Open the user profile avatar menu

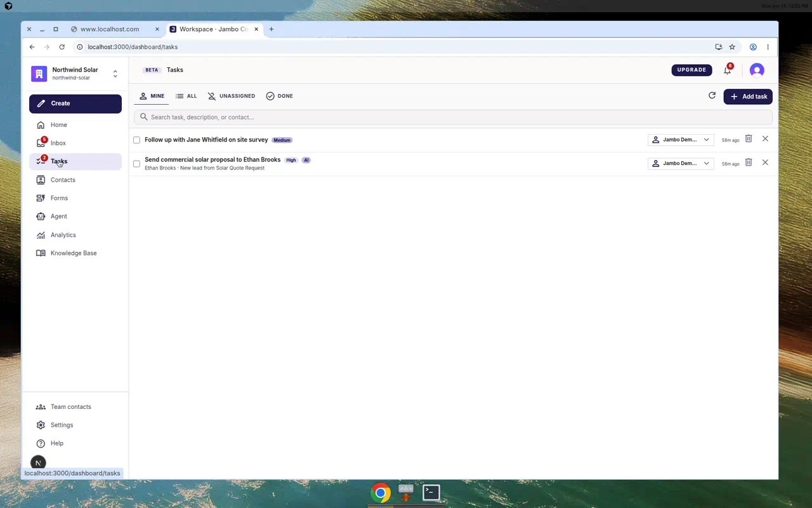757,70
